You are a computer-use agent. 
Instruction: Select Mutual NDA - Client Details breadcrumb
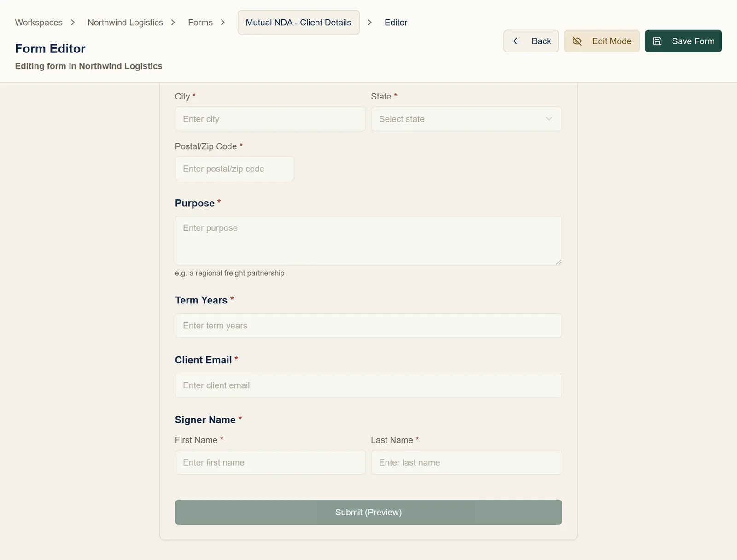[298, 23]
